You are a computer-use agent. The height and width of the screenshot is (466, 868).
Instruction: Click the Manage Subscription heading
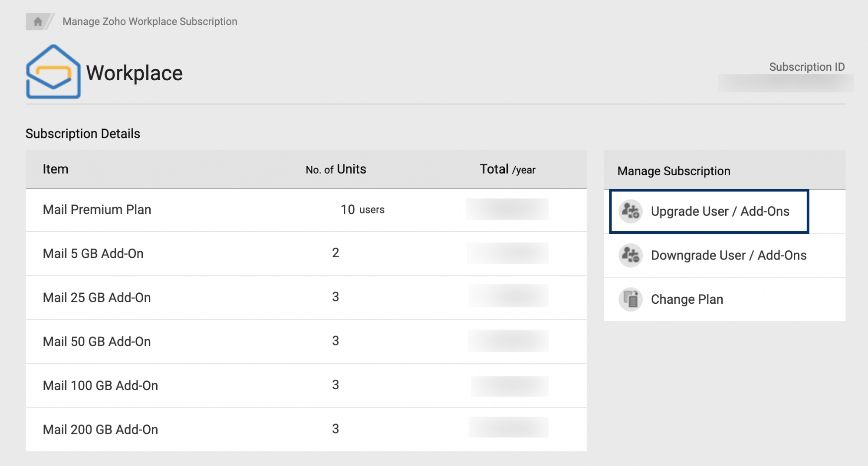click(674, 171)
